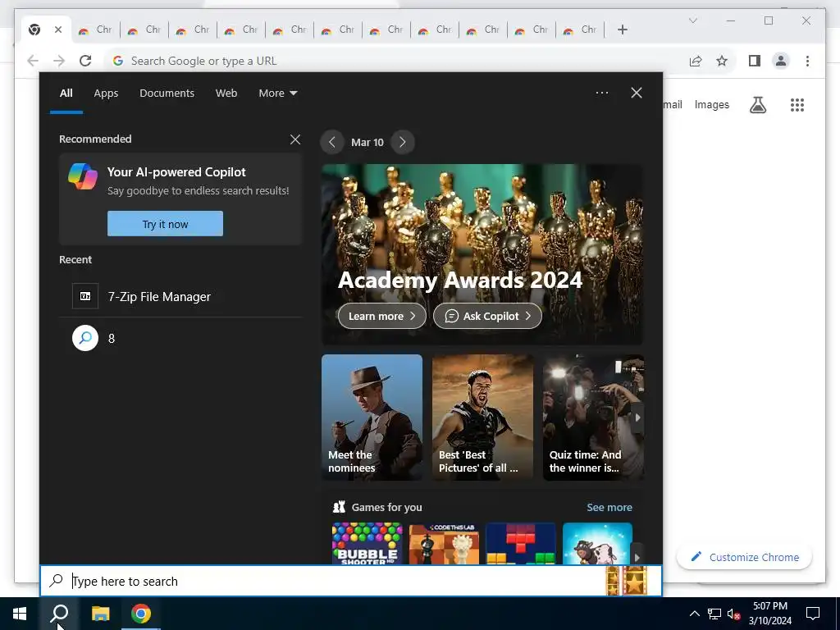The width and height of the screenshot is (840, 630).
Task: Click the Copilot logo icon
Action: click(x=83, y=176)
